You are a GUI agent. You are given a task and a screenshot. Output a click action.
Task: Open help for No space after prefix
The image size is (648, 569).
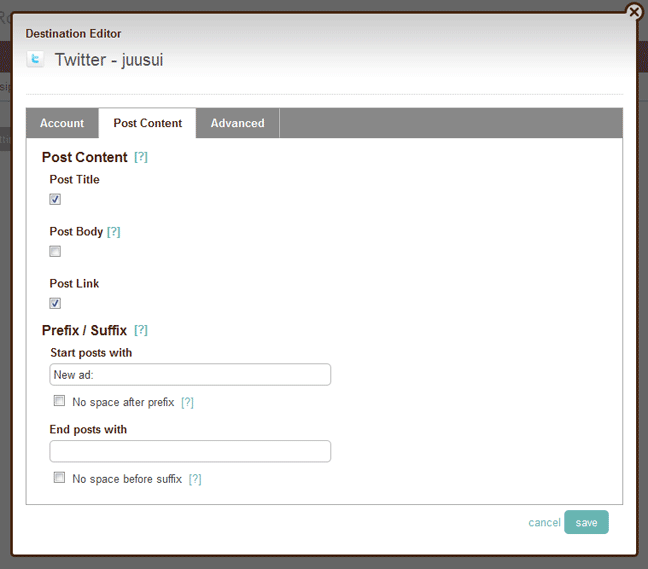pyautogui.click(x=187, y=402)
